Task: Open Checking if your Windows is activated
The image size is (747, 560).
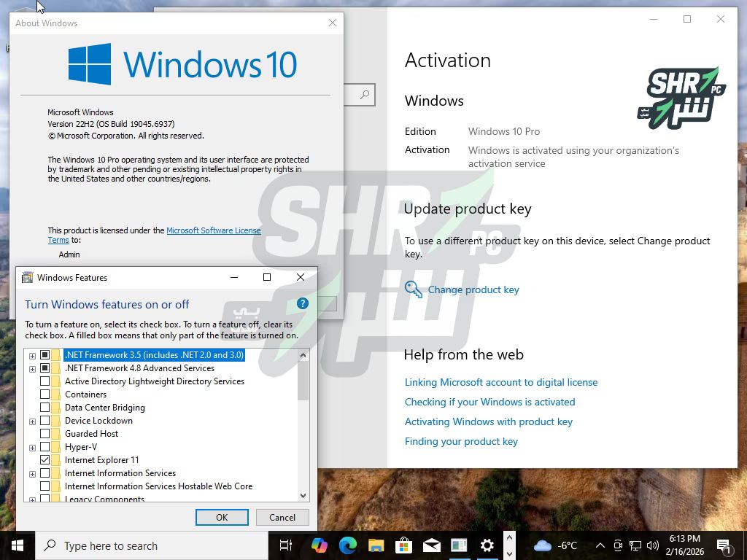Action: (489, 402)
